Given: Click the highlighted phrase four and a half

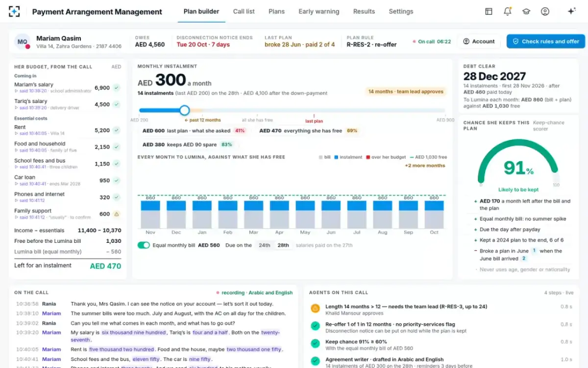Looking at the screenshot, I should [x=211, y=333].
